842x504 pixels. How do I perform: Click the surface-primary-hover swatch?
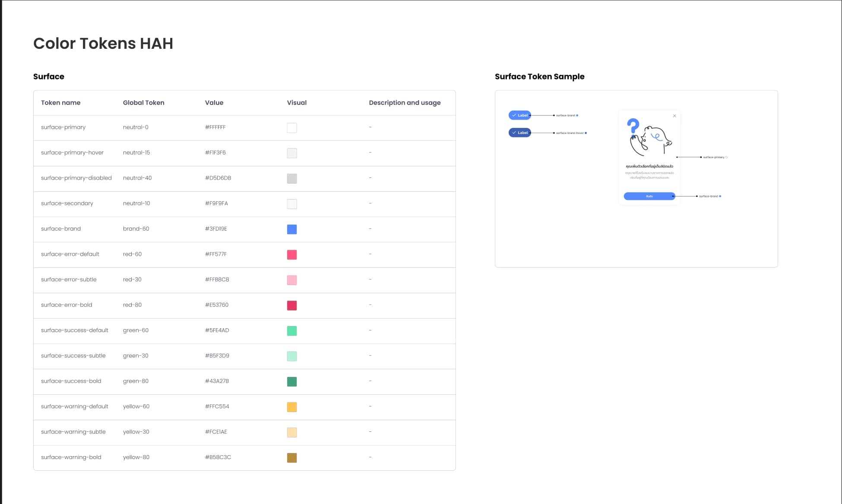click(292, 153)
